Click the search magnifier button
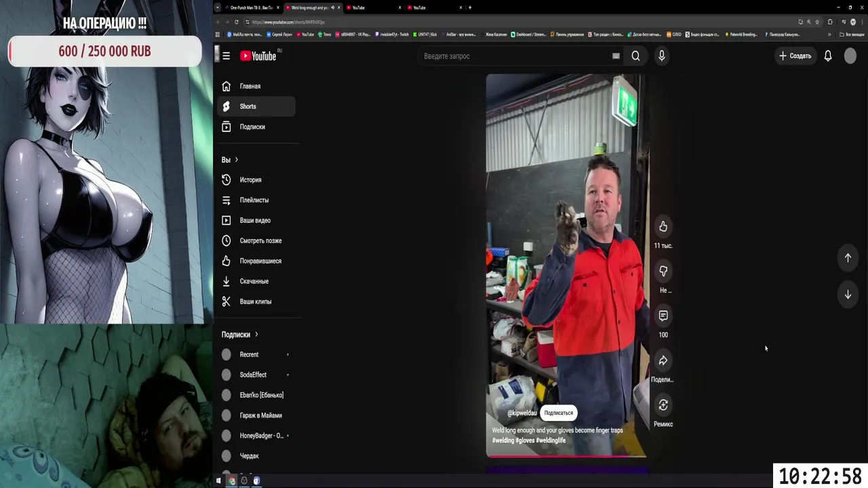The image size is (868, 488). click(635, 56)
